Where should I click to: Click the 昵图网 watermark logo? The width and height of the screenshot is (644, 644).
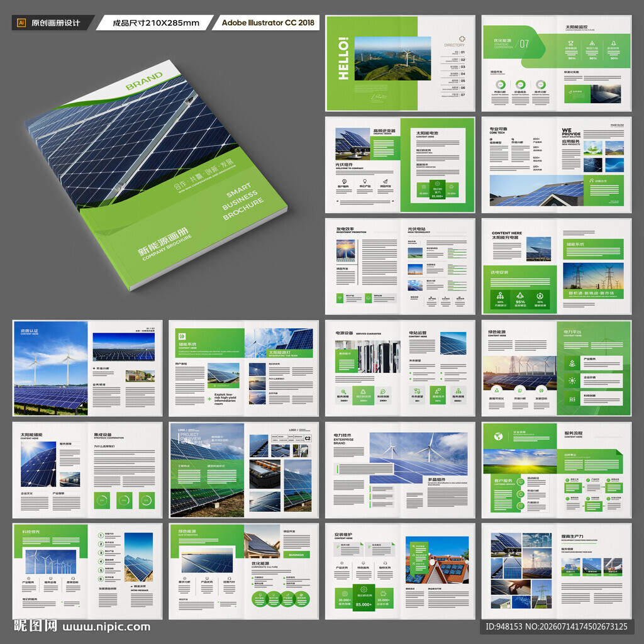point(35,626)
